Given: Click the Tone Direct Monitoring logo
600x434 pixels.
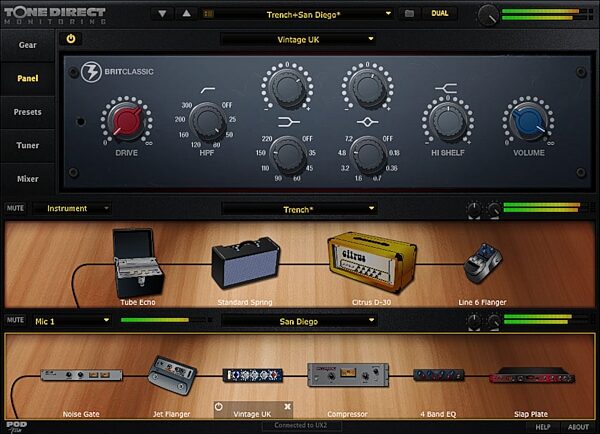Looking at the screenshot, I should (55, 15).
